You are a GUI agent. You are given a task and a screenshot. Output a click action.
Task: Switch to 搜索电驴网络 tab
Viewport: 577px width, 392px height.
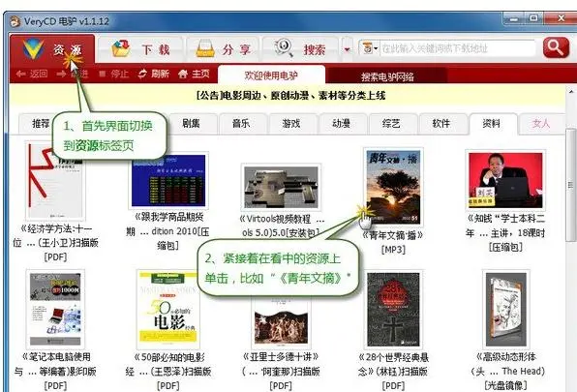pos(387,76)
